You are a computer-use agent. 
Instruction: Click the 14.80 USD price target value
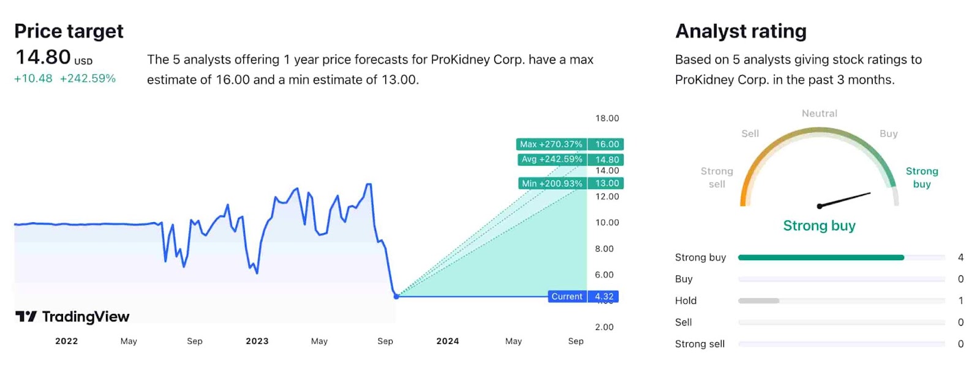coord(43,58)
